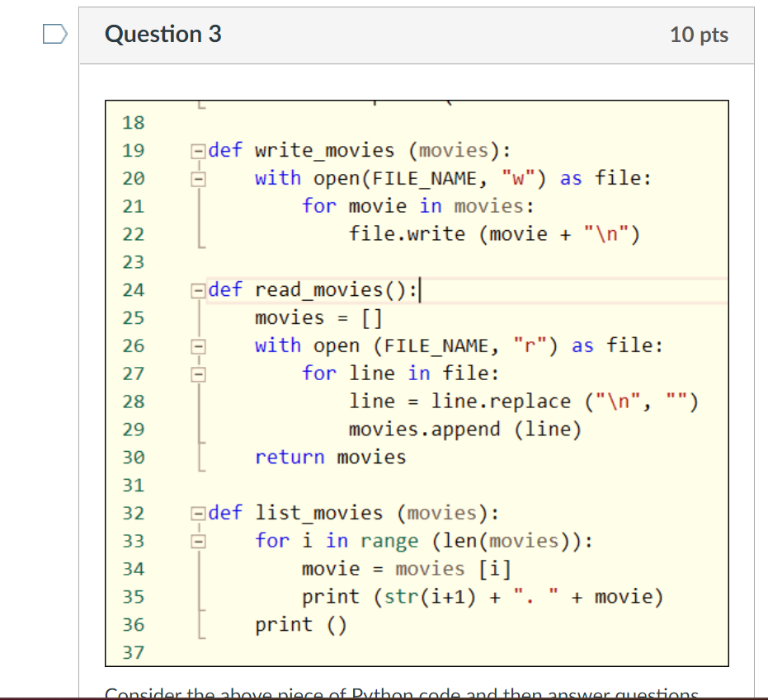Viewport: 768px width, 700px height.
Task: Collapse the for line loop on line 27
Action: tap(196, 373)
